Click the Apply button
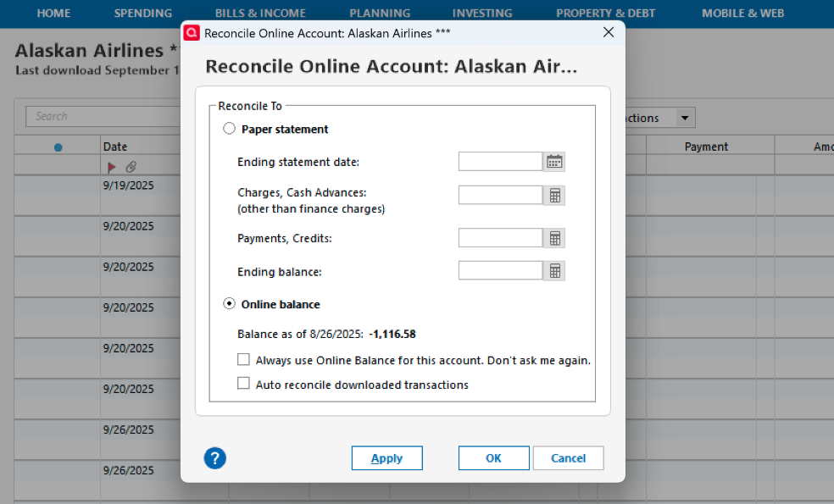This screenshot has height=504, width=834. click(x=387, y=457)
